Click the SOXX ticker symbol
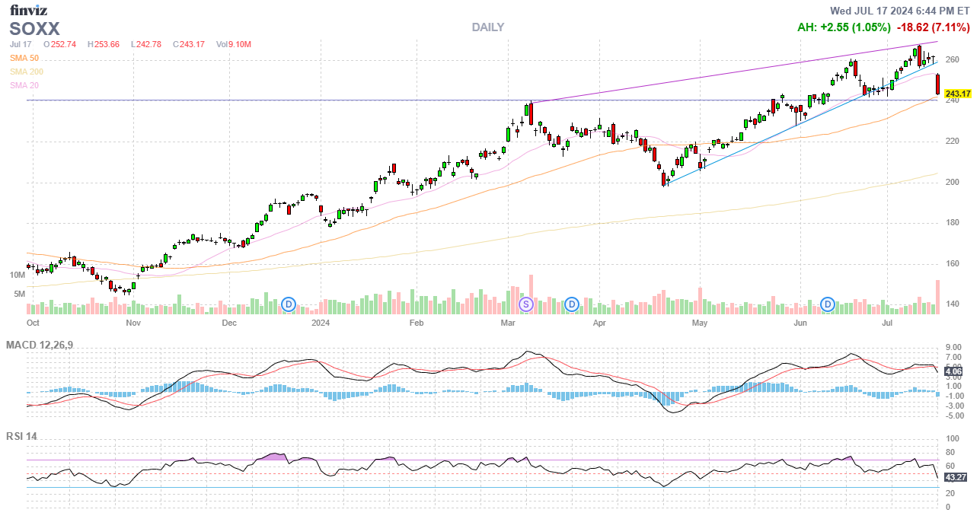980x519 pixels. coord(34,29)
